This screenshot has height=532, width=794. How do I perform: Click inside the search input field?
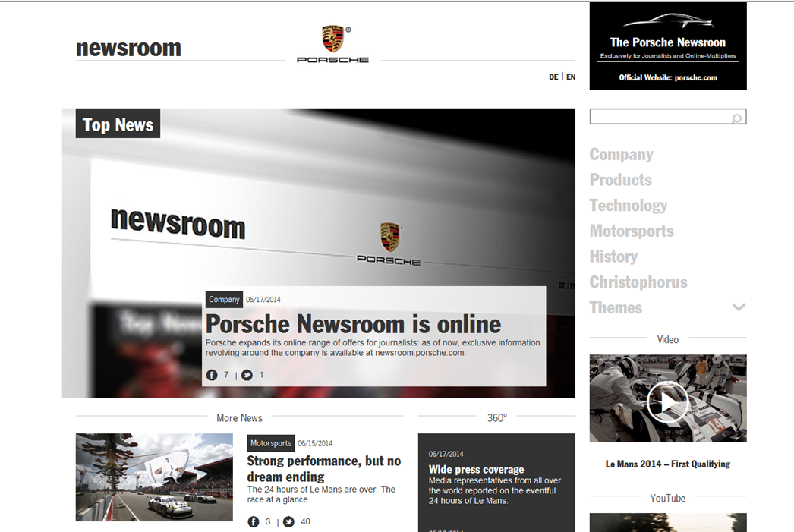point(658,117)
